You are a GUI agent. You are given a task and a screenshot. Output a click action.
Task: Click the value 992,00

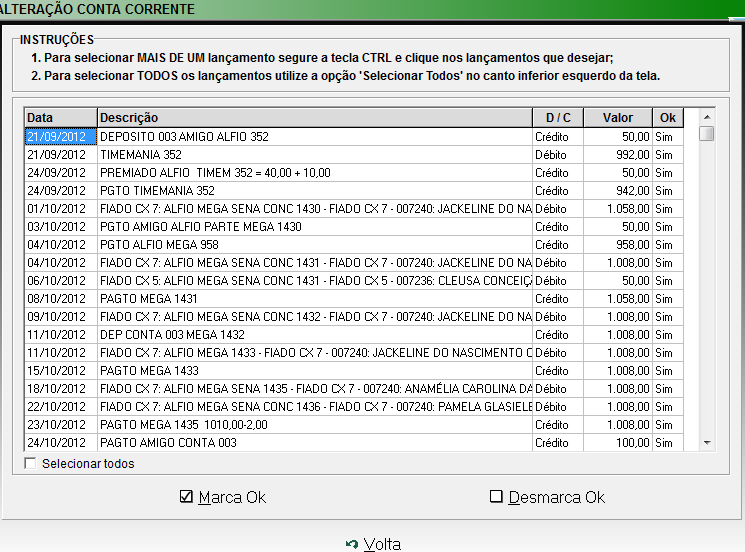(x=633, y=155)
